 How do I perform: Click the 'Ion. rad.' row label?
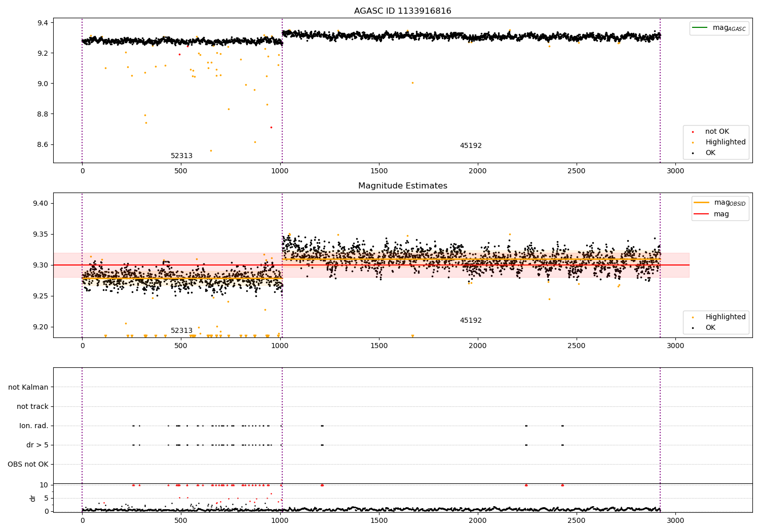[34, 426]
